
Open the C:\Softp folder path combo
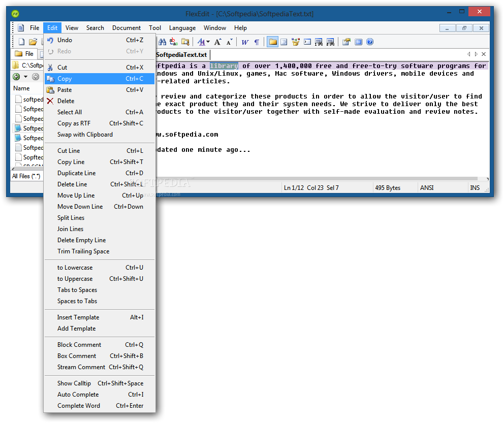pyautogui.click(x=27, y=65)
